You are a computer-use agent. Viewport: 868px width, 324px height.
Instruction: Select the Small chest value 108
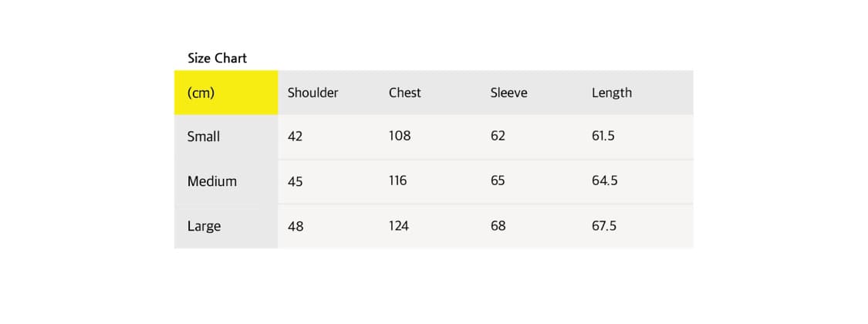[x=400, y=136]
